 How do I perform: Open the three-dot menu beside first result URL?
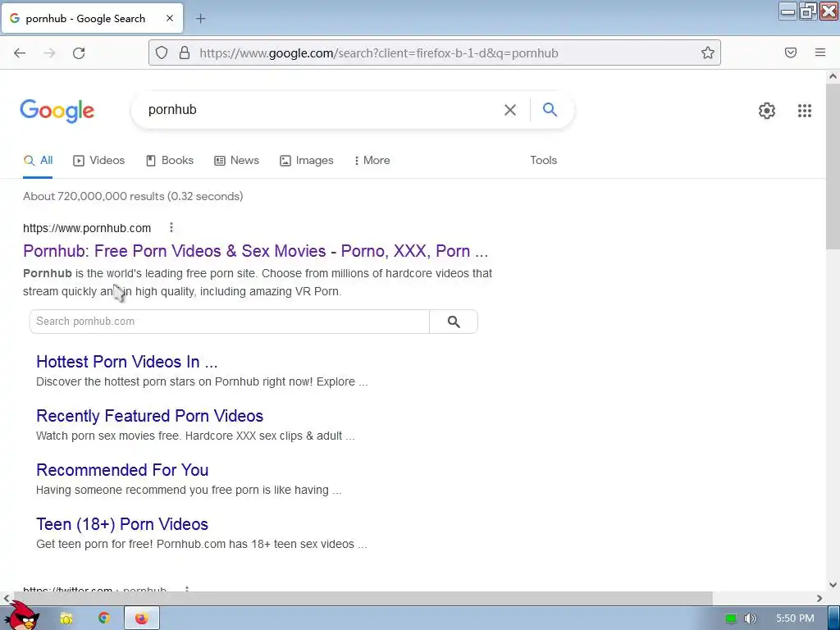171,228
